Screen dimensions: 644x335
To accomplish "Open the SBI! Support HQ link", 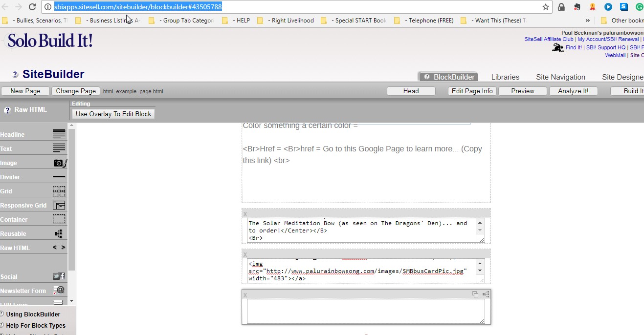I will 606,47.
